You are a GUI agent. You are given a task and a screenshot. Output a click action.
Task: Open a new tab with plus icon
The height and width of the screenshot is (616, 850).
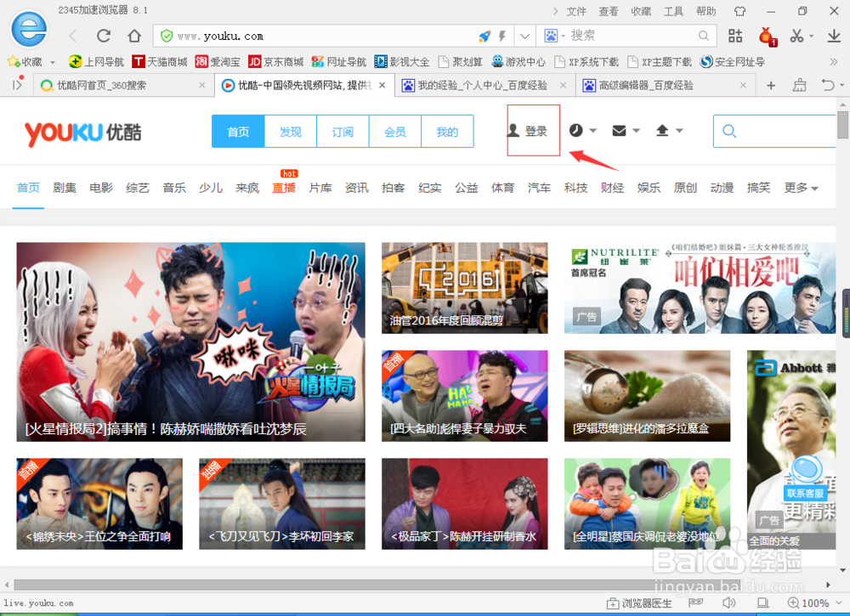pyautogui.click(x=771, y=85)
